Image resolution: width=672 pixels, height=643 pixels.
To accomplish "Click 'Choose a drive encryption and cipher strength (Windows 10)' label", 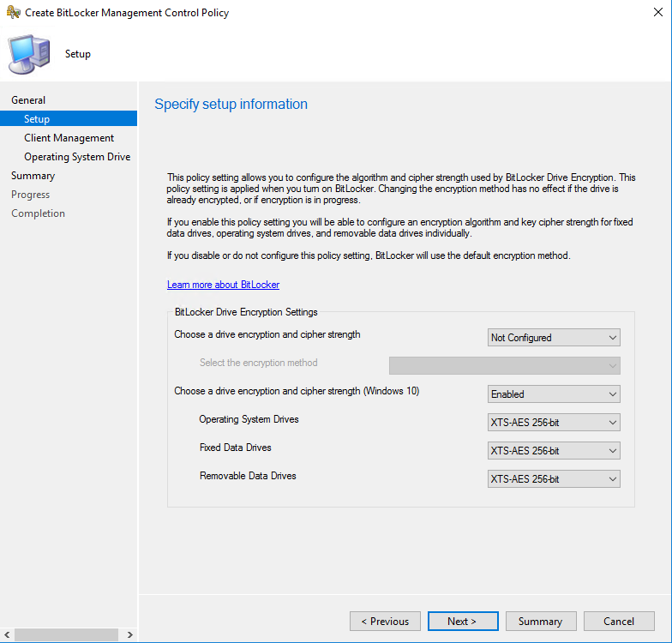I will [297, 391].
